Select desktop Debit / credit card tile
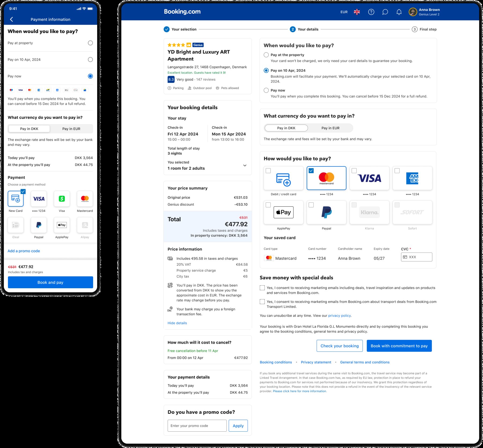This screenshot has width=483, height=448. [x=284, y=178]
